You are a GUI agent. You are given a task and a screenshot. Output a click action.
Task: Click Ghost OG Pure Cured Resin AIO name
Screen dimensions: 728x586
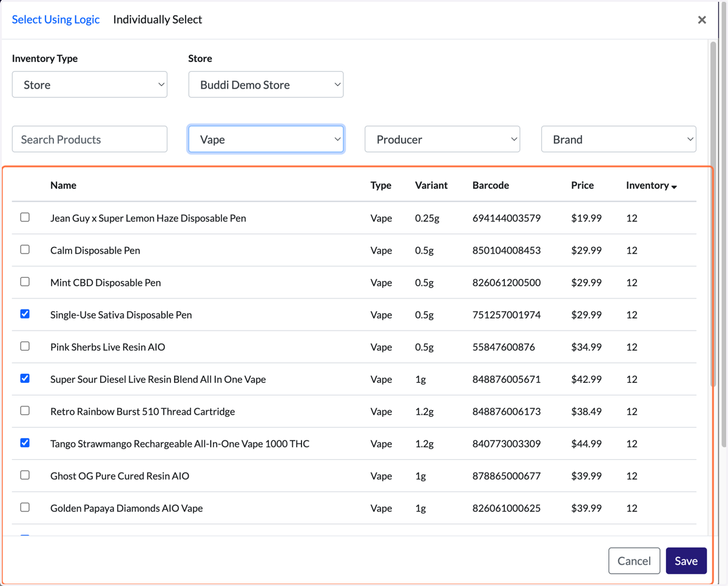pos(120,476)
